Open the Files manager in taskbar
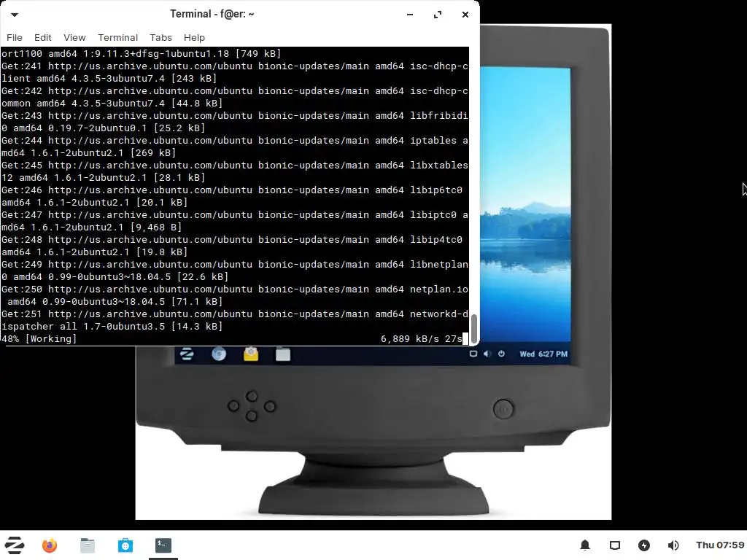 (x=88, y=545)
